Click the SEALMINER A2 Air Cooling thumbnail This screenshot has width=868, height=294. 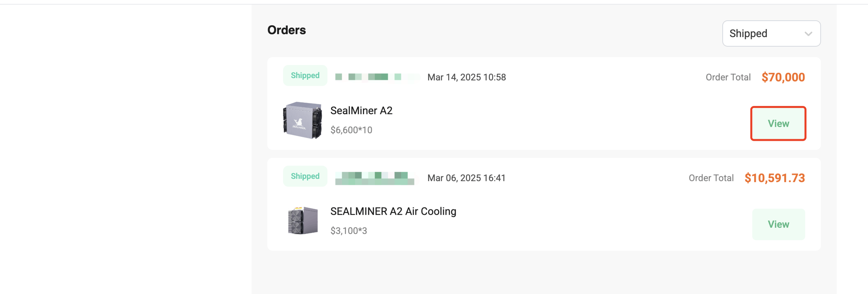click(302, 221)
